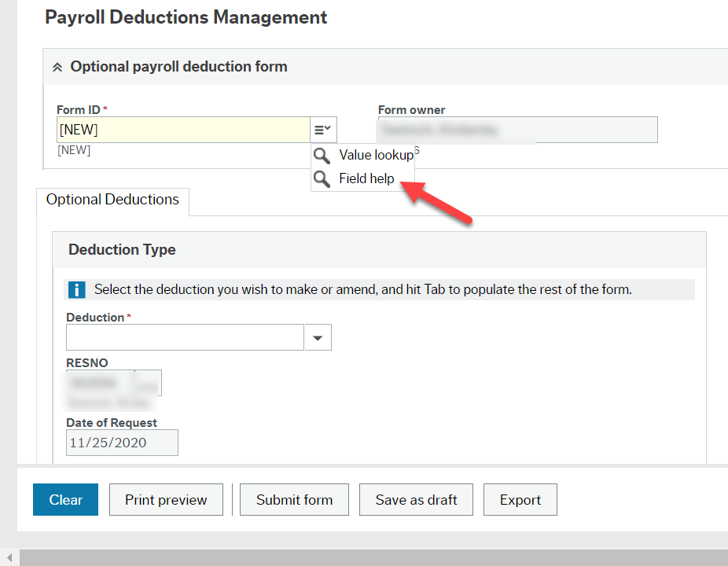Select Field help from the menu
This screenshot has width=728, height=566.
click(366, 178)
